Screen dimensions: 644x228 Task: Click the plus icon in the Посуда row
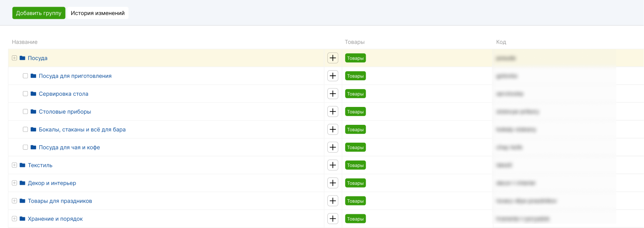333,58
